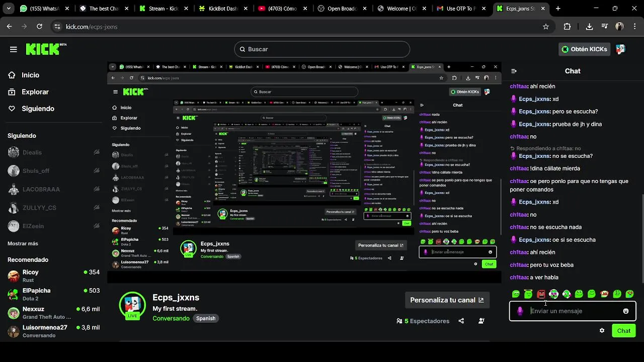Image resolution: width=644 pixels, height=362 pixels.
Task: Insert the halo angel green emote
Action: point(528,294)
